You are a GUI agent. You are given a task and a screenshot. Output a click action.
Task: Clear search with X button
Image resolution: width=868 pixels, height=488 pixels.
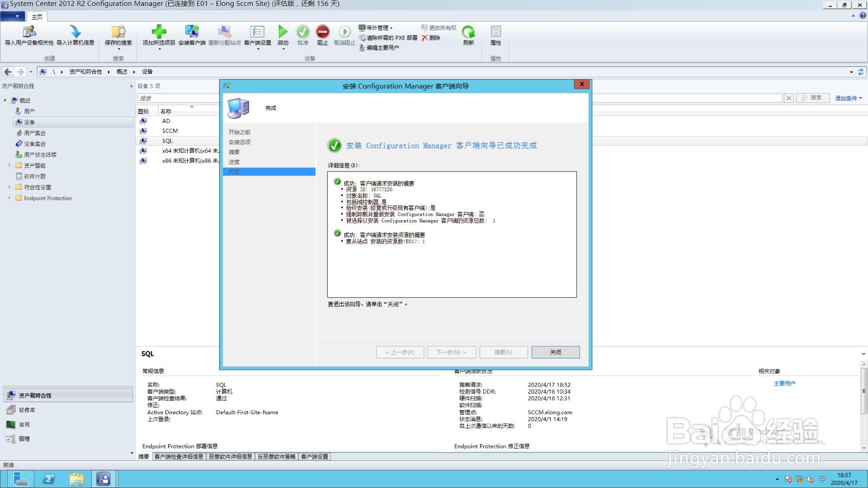tap(789, 98)
